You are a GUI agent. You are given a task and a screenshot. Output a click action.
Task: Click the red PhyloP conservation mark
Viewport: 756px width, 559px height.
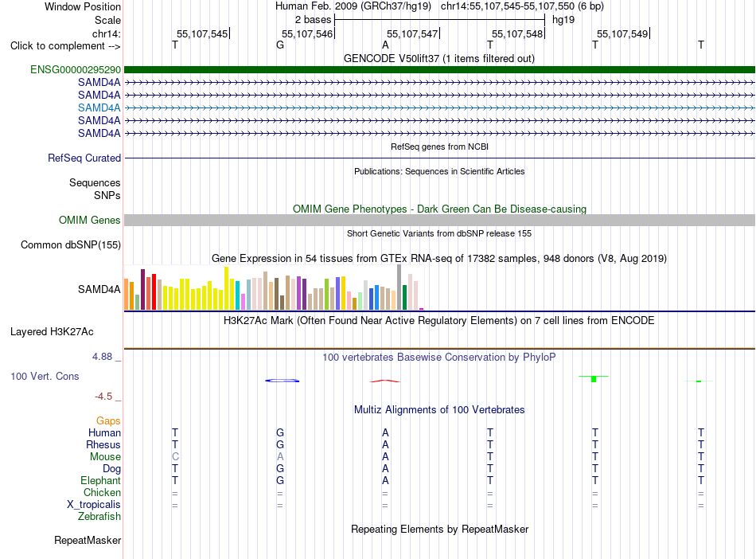pos(384,381)
